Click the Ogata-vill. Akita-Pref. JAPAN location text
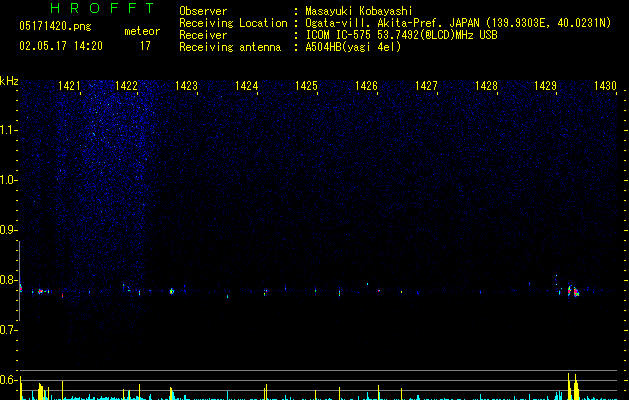Image resolution: width=629 pixels, height=400 pixels. pos(458,23)
